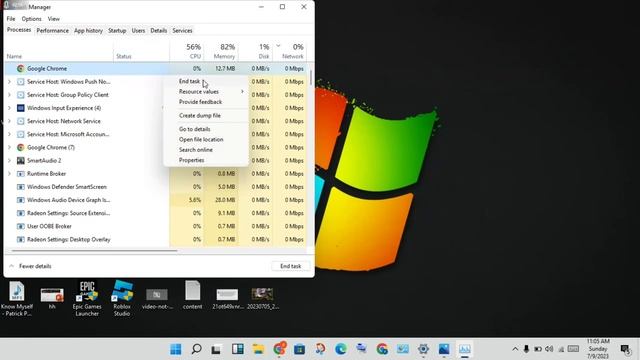640x360 pixels.
Task: Click the User OOBE Broker process icon
Action: (x=20, y=226)
